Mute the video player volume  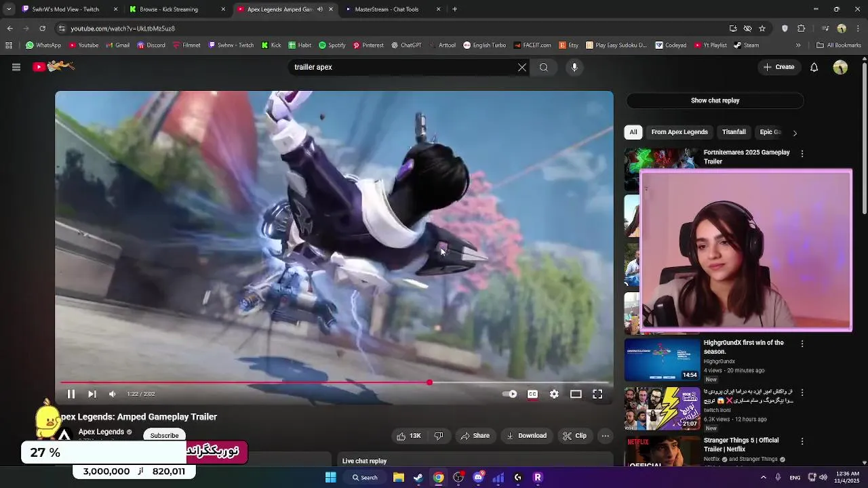coord(113,394)
